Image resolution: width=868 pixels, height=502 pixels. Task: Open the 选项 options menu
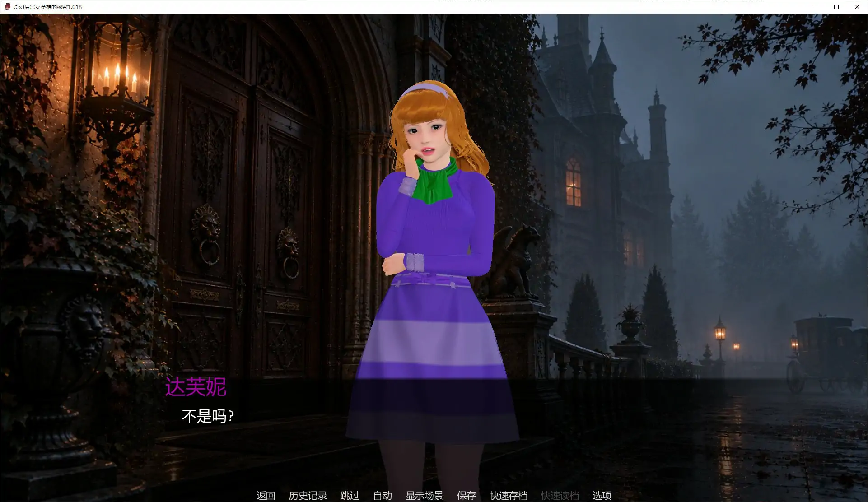tap(602, 496)
